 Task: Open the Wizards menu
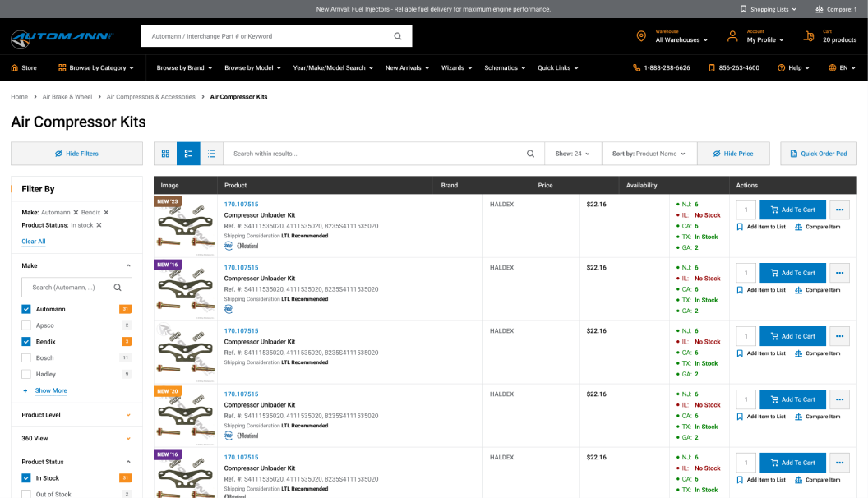click(457, 67)
